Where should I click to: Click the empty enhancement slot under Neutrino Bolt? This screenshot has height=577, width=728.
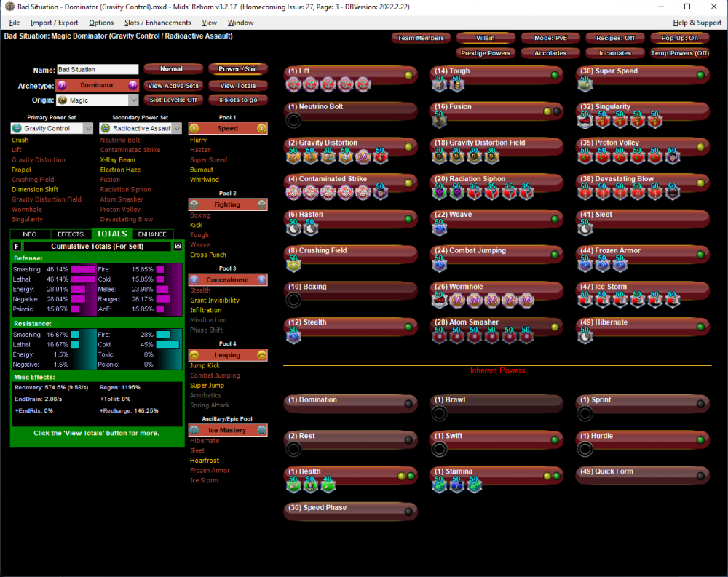coord(293,121)
